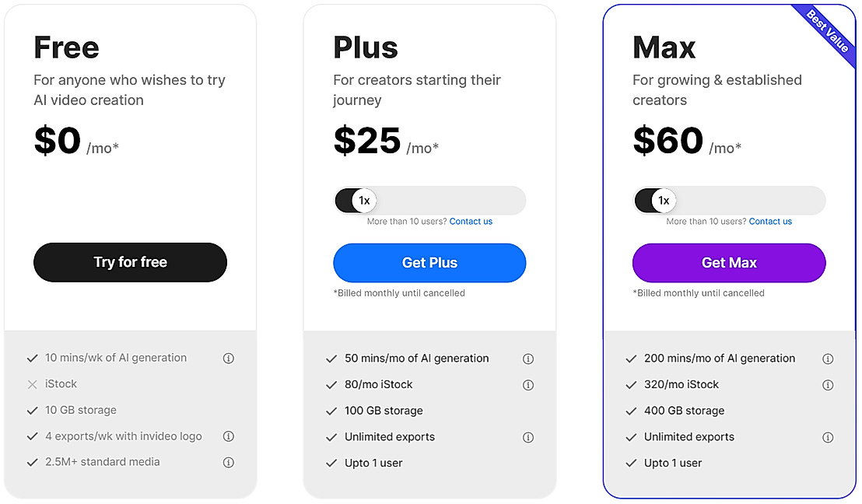Open the Contact us link under the Plus plan
Viewport: 862px width, 504px height.
[x=471, y=221]
